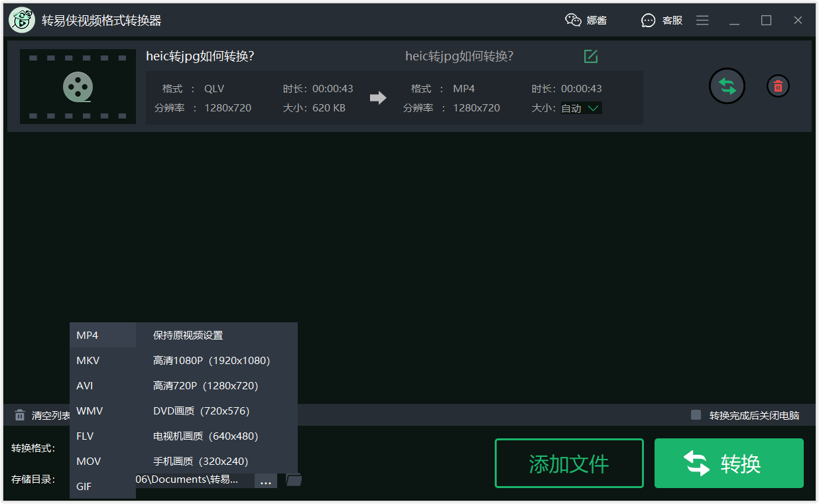The height and width of the screenshot is (504, 819).
Task: Click the 添加文件 button
Action: tap(569, 464)
